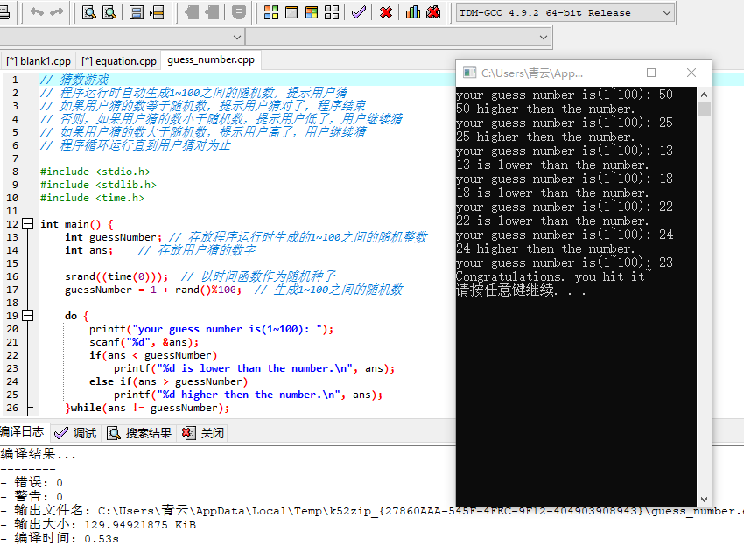744x560 pixels.
Task: Stop execution with the red X icon
Action: click(386, 12)
